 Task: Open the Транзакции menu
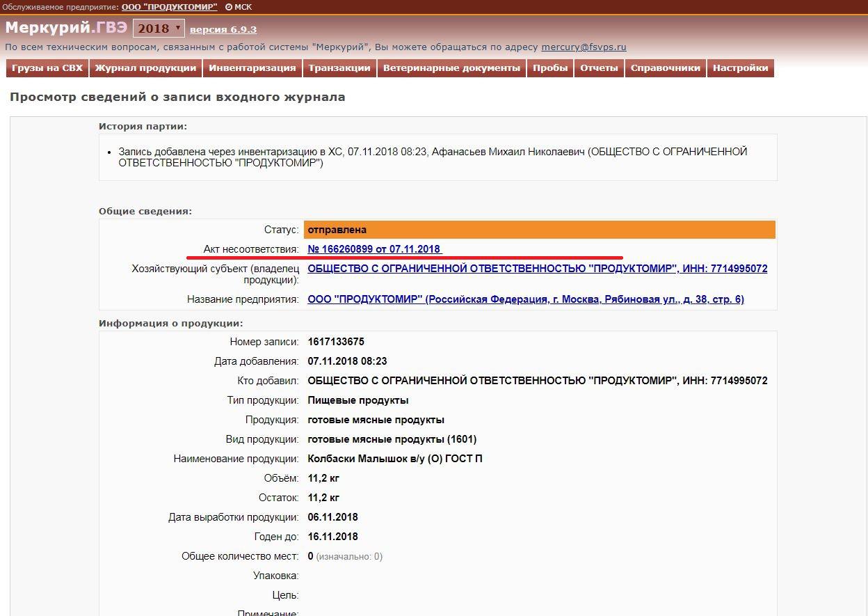pos(339,68)
